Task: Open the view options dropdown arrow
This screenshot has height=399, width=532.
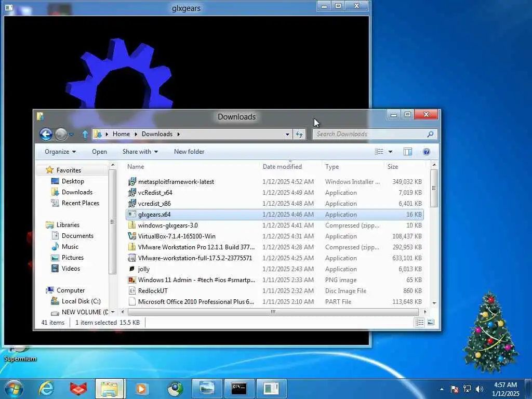Action: tap(390, 152)
